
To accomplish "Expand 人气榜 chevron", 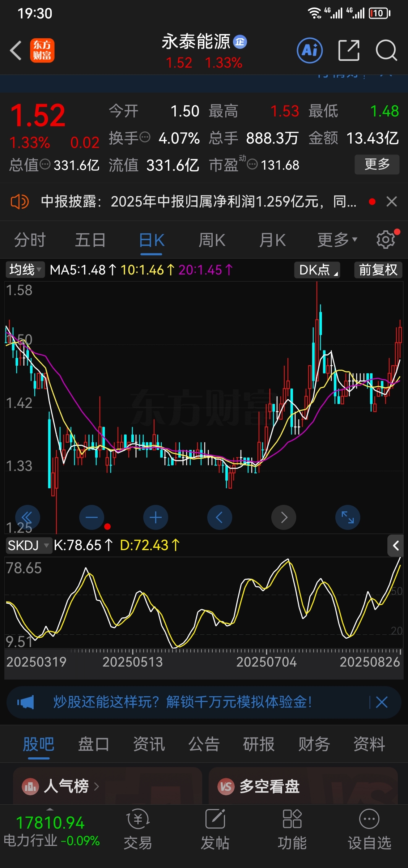I will click(97, 786).
